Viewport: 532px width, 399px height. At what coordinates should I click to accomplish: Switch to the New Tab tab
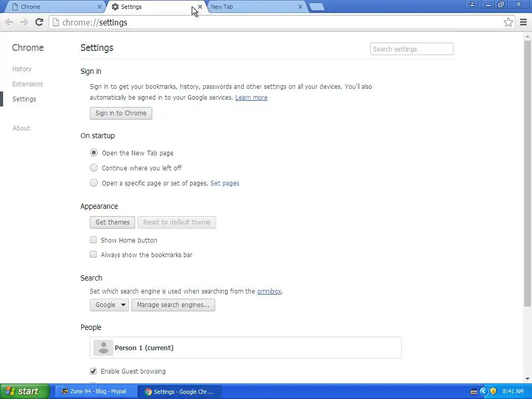pos(256,7)
